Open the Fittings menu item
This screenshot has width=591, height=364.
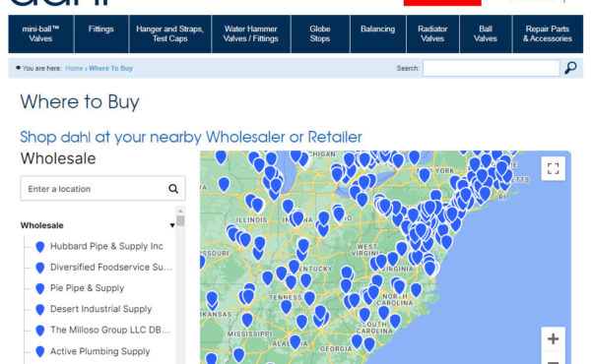point(101,33)
